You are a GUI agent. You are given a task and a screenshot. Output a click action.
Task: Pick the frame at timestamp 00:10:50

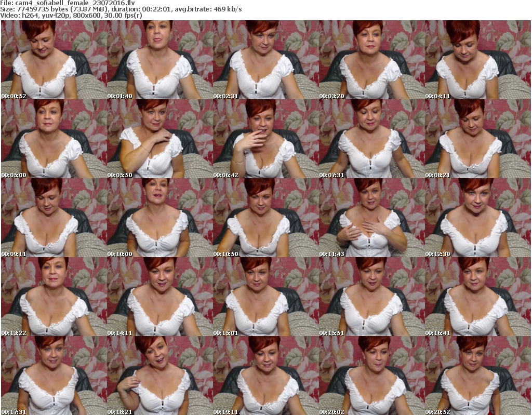click(266, 218)
